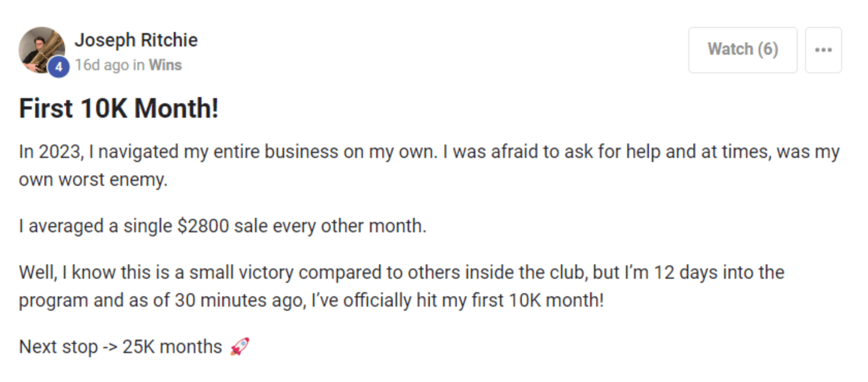Screen dimensions: 868x382
Task: Click the level 4 badge on avatar
Action: click(59, 67)
